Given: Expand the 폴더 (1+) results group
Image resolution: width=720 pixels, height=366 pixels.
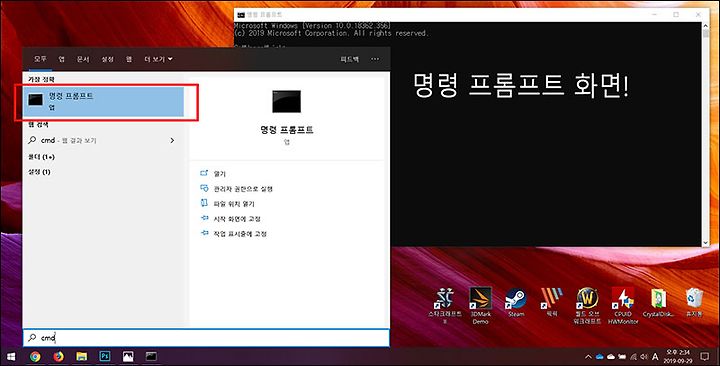Looking at the screenshot, I should coord(41,157).
